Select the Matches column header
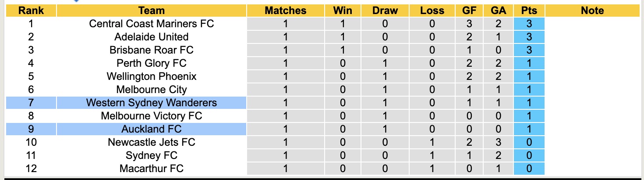Screen dimensions: 644x180 tap(286, 11)
